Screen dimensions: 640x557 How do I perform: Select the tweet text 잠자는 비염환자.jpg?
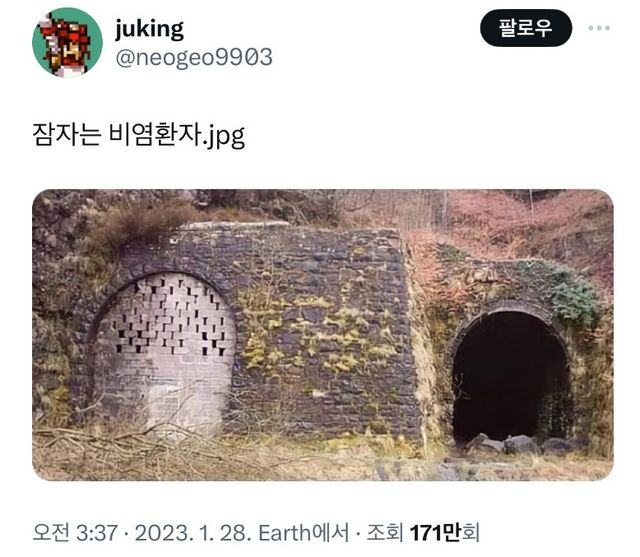(139, 135)
